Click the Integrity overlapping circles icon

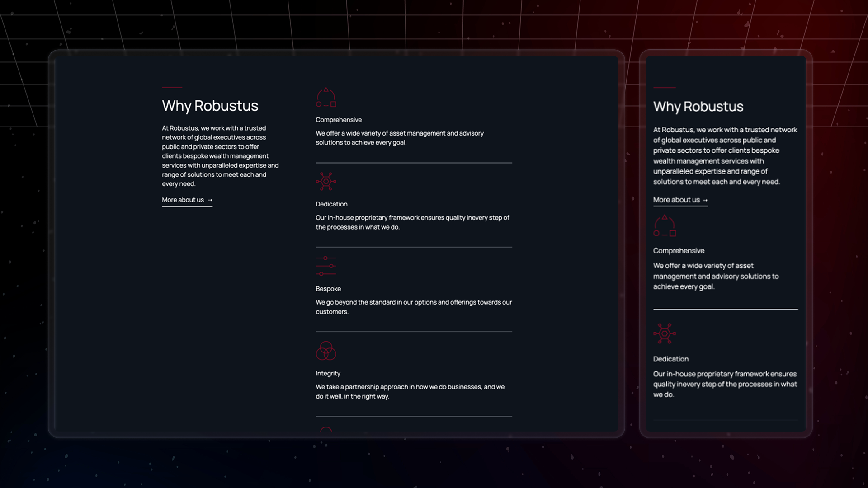325,351
